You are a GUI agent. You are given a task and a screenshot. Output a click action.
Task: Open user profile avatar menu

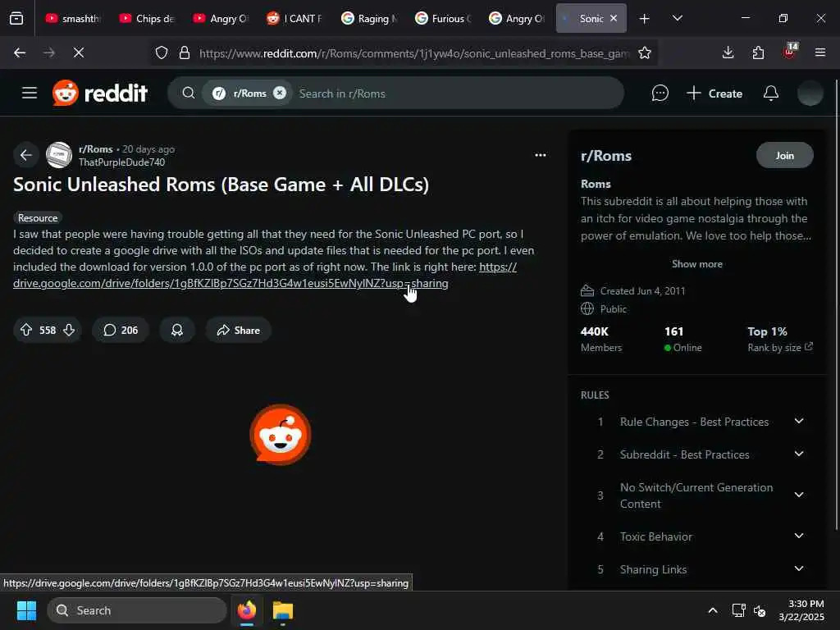click(x=810, y=94)
